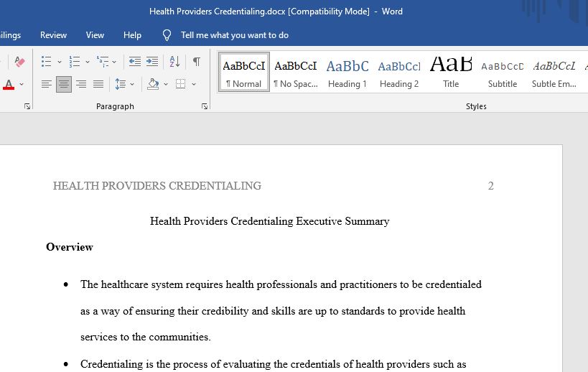Click the bullet line starting 'Credentialing is the process'
This screenshot has width=588, height=372.
(274, 364)
